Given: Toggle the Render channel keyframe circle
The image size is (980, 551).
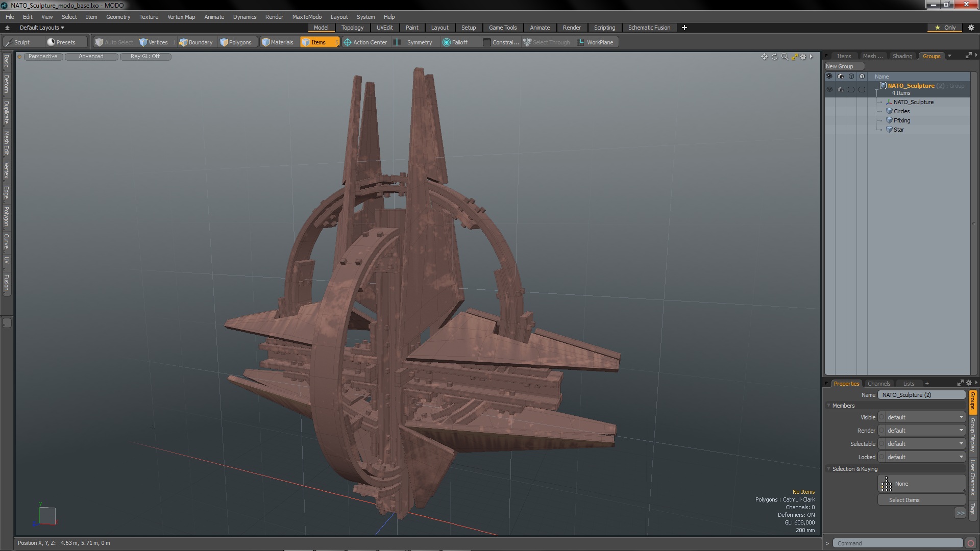Looking at the screenshot, I should [881, 431].
